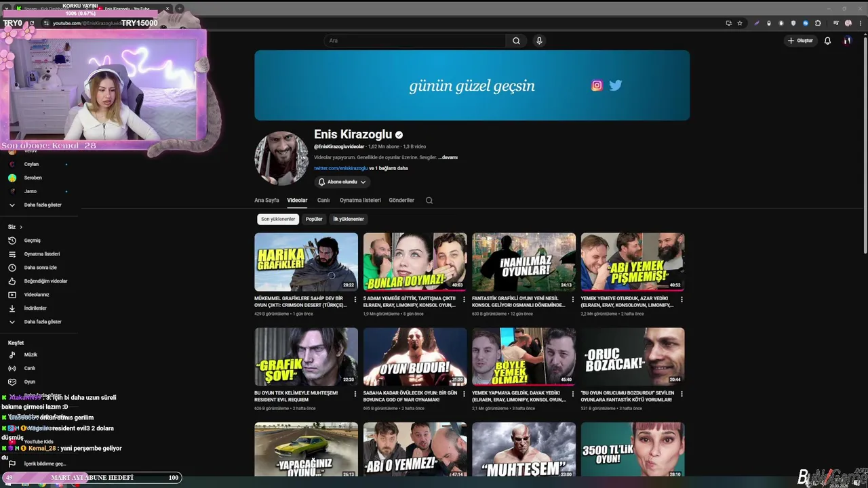Viewport: 868px width, 488px height.
Task: Expand Daha fazla göster under Siz
Action: click(x=42, y=322)
